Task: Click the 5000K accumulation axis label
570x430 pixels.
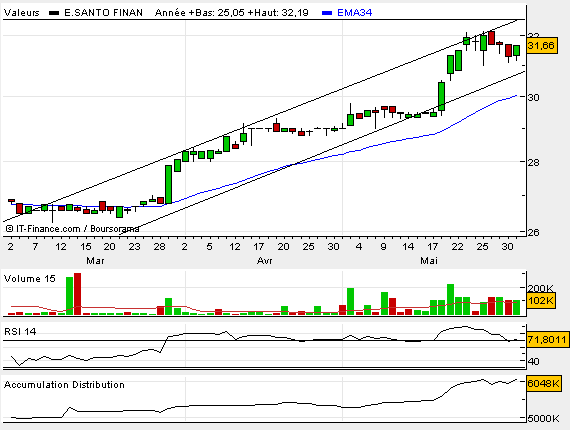Action: pos(543,418)
